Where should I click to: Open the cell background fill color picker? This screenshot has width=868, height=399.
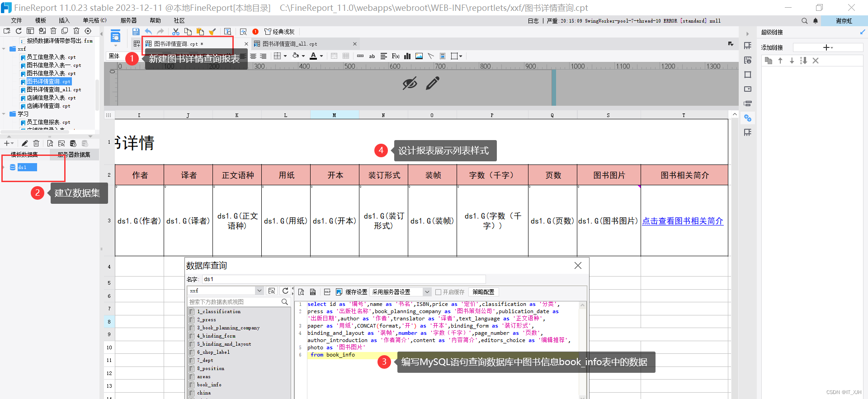tap(295, 56)
